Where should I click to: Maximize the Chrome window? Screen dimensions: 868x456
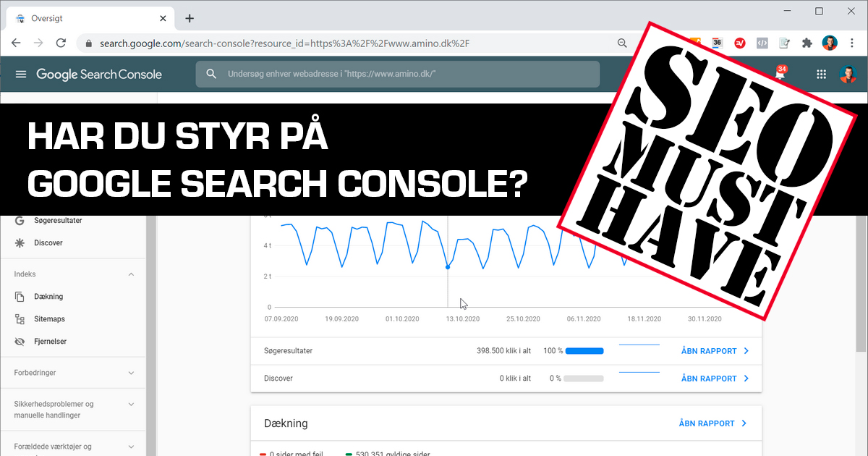[819, 11]
